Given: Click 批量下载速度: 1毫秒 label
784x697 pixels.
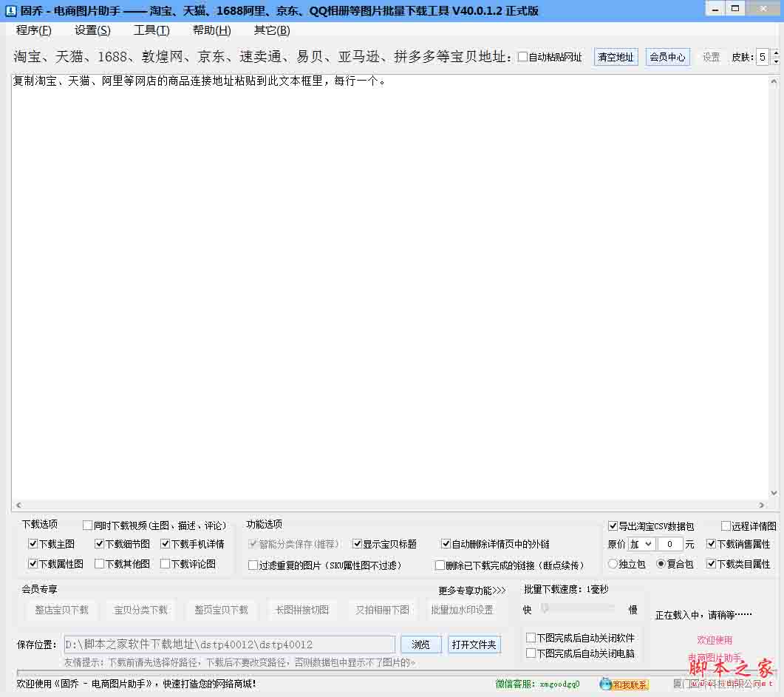Looking at the screenshot, I should point(566,590).
